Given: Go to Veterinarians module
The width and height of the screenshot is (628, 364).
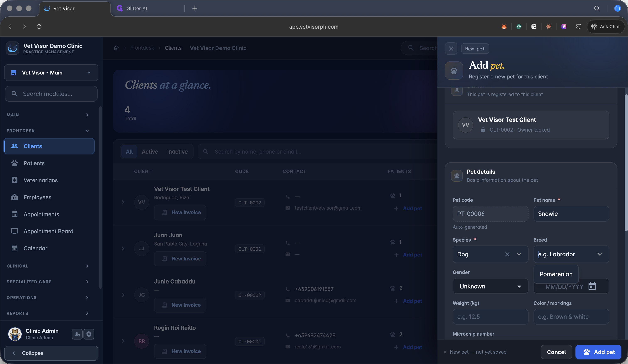Looking at the screenshot, I should 49,180.
